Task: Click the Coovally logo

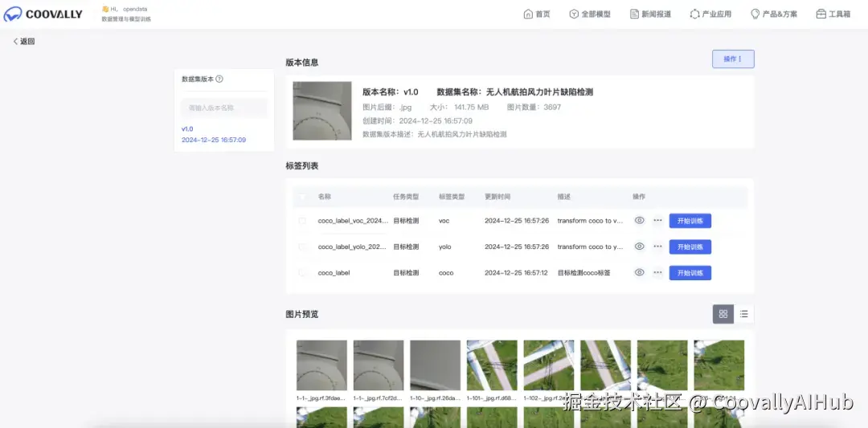Action: pyautogui.click(x=43, y=14)
